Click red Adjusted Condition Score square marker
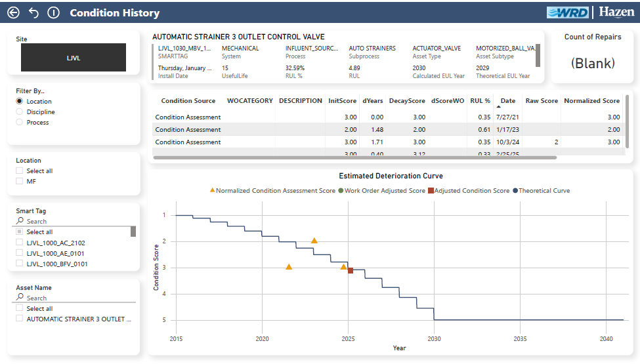 (x=351, y=270)
